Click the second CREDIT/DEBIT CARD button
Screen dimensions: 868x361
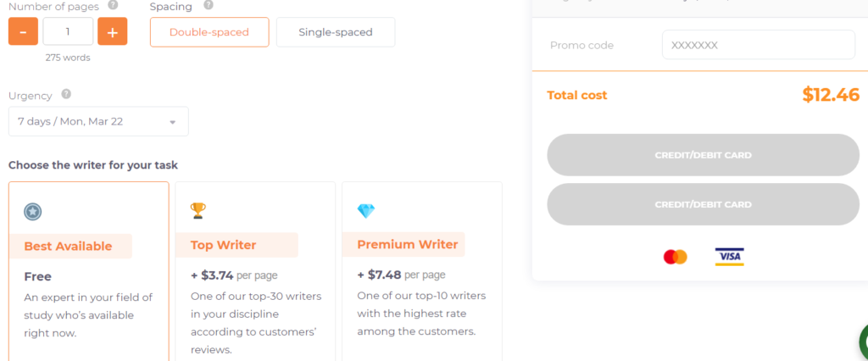click(703, 204)
